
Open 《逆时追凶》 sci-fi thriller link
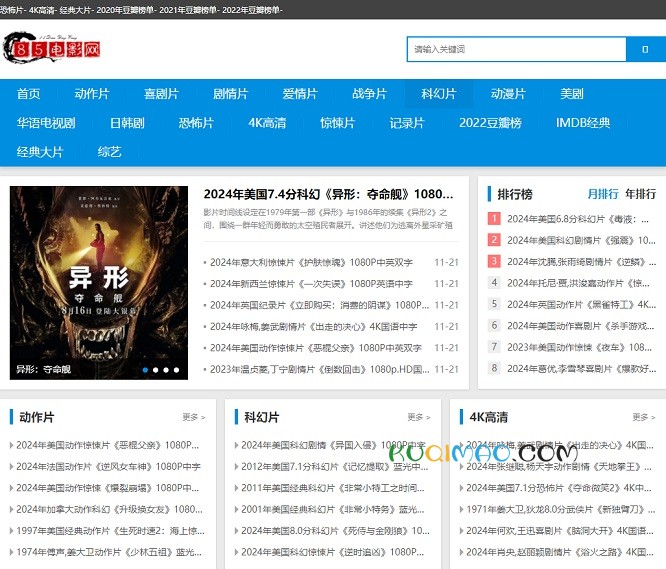333,552
